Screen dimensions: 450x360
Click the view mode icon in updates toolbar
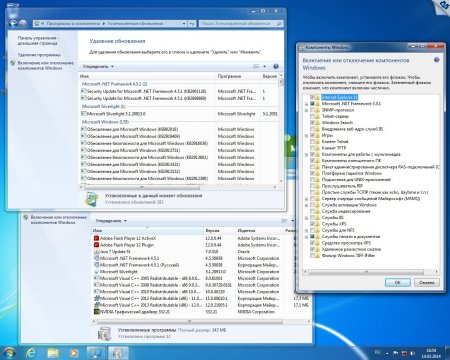point(256,66)
